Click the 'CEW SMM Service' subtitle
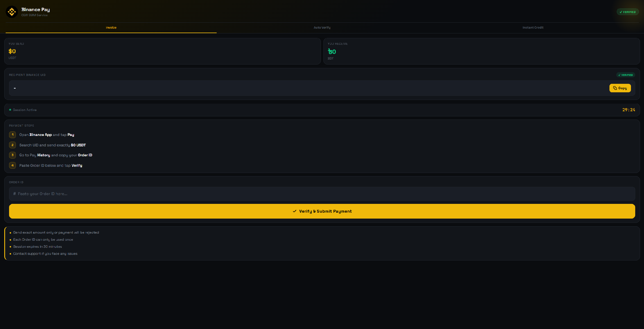This screenshot has width=644, height=329. pyautogui.click(x=35, y=15)
